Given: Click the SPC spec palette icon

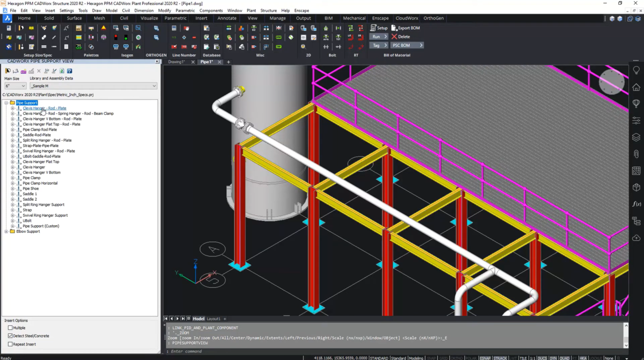Looking at the screenshot, I should [x=78, y=28].
